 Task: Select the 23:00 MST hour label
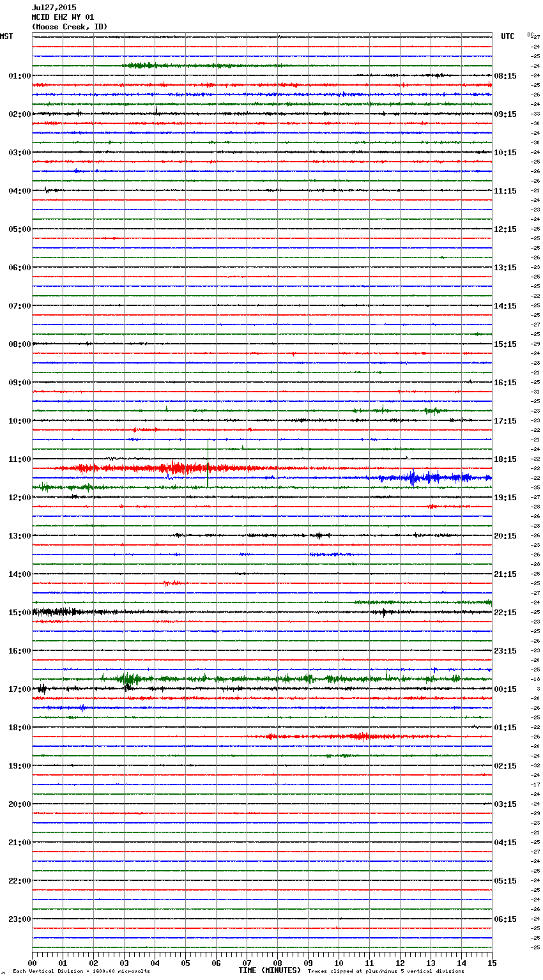point(20,919)
